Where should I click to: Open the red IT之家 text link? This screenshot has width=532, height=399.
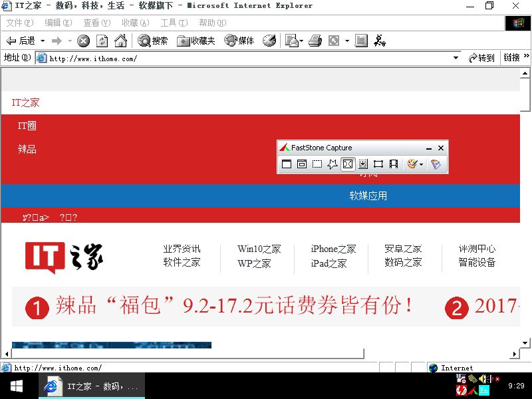tap(25, 103)
